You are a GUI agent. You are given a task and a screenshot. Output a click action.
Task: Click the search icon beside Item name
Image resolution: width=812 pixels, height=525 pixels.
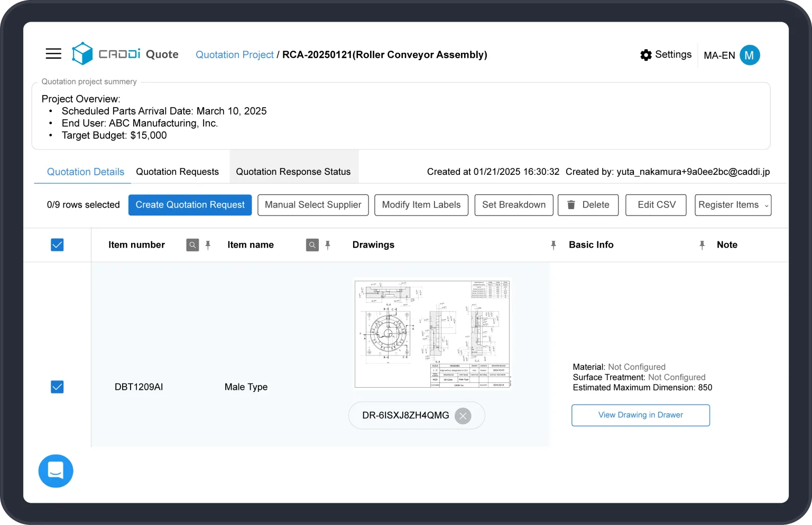click(x=312, y=245)
